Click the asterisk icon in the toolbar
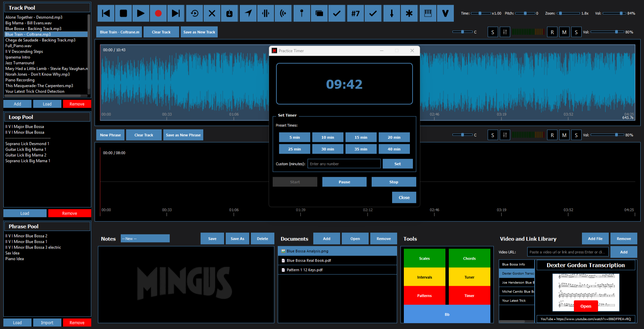Image resolution: width=644 pixels, height=329 pixels. 409,13
